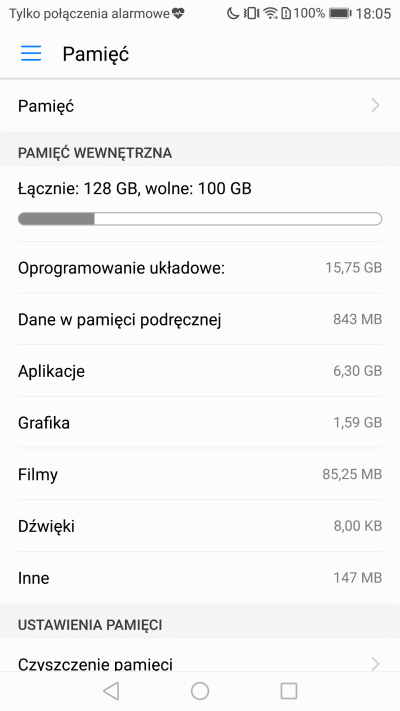Image resolution: width=400 pixels, height=711 pixels.
Task: Tap the Wi-Fi status icon
Action: [x=271, y=14]
